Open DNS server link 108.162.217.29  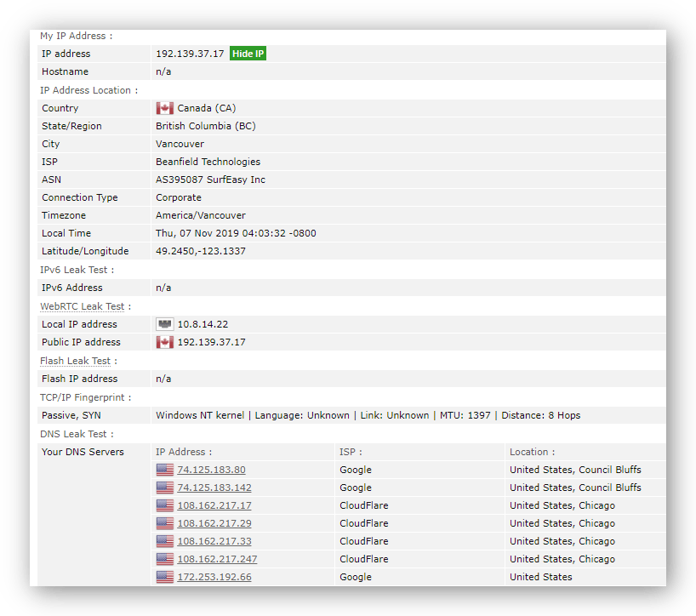[214, 523]
